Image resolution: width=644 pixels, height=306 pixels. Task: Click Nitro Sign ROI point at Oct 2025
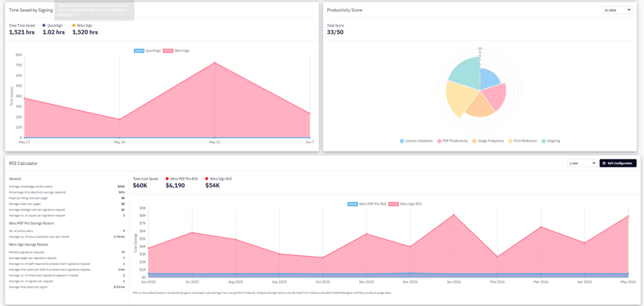[x=323, y=258]
